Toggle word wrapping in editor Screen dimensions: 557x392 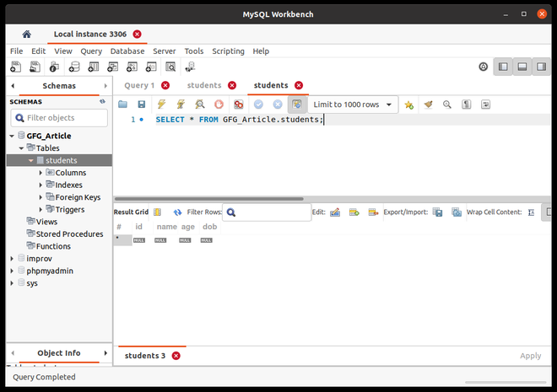(485, 105)
